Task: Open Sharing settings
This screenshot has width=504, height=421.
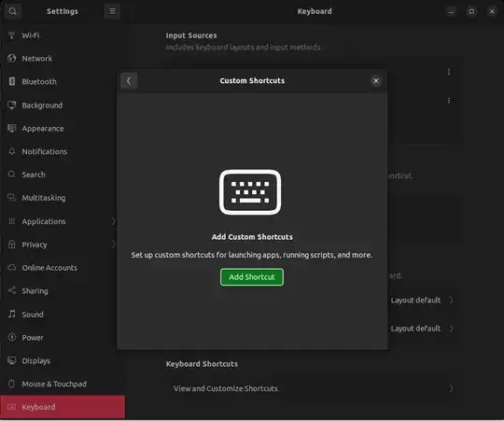Action: (x=63, y=291)
